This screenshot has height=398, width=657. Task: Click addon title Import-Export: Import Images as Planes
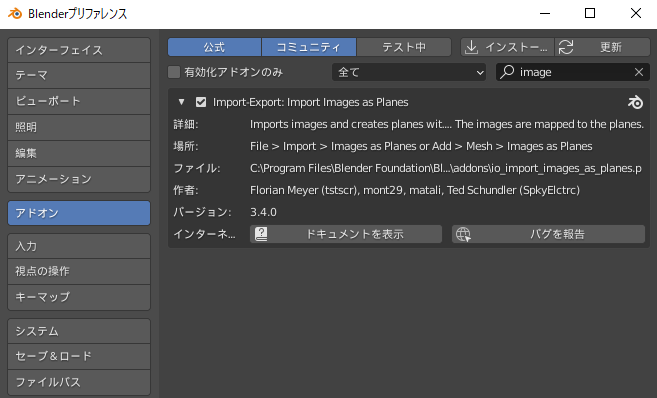click(310, 102)
